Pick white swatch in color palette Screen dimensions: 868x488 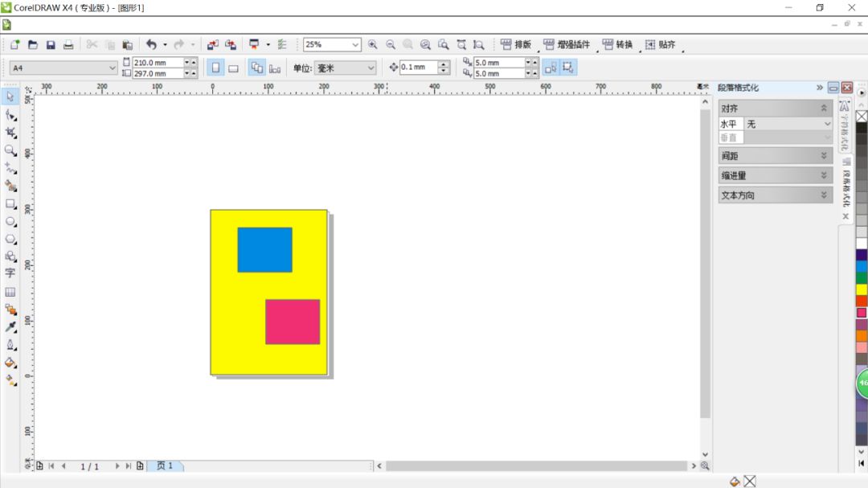tap(862, 243)
